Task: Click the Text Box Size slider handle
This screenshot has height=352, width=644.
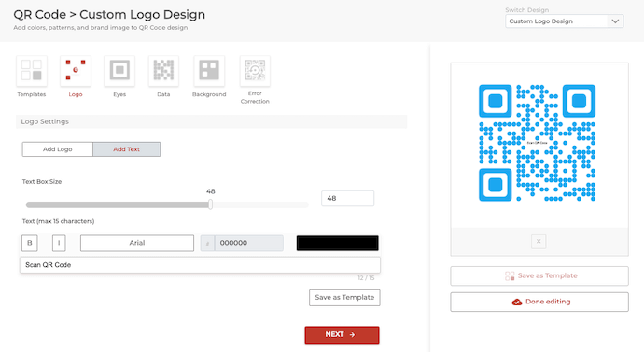Action: pyautogui.click(x=210, y=204)
